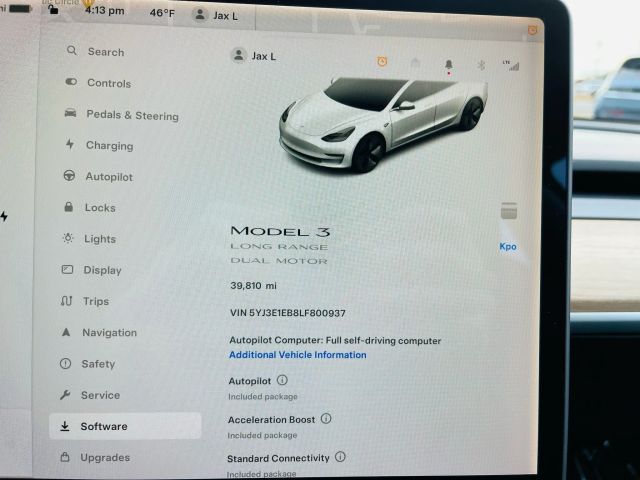
Task: Tap the Long Range trim label
Action: (279, 247)
